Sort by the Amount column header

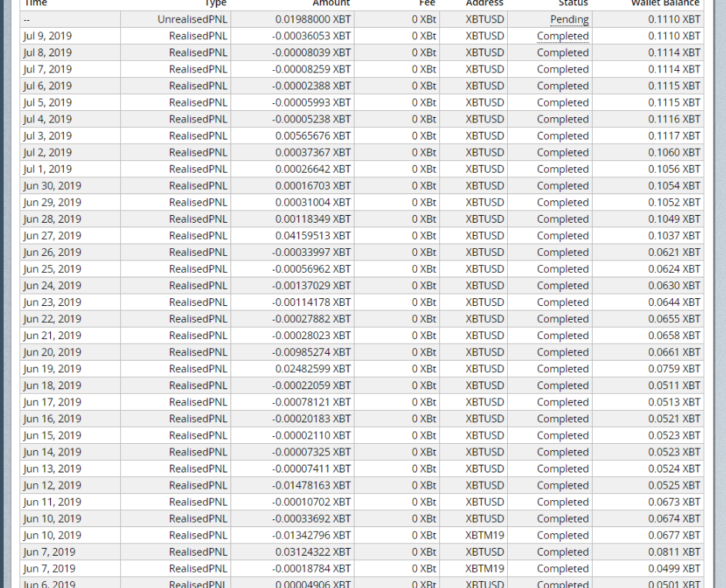coord(331,3)
